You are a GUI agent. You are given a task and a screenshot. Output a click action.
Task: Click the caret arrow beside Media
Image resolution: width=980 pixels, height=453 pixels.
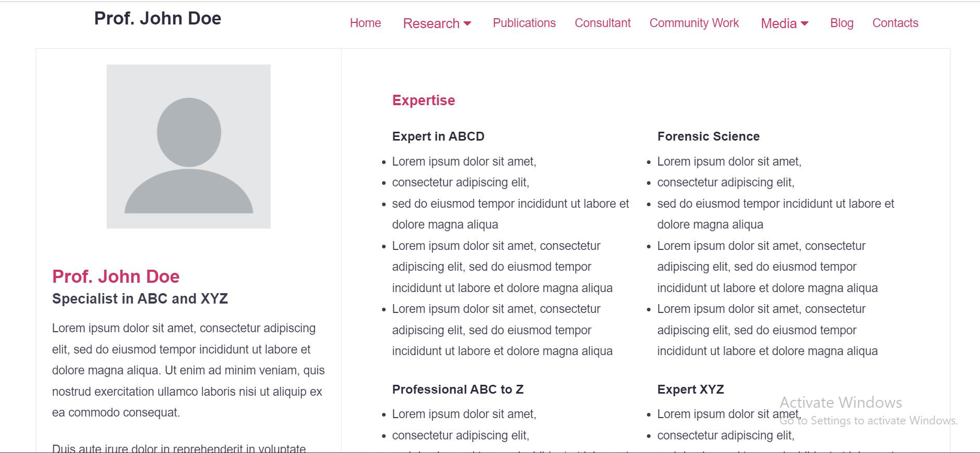tap(805, 23)
